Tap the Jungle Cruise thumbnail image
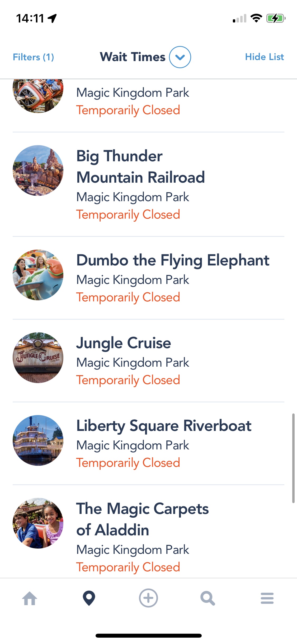Viewport: 297px width, 644px height. coord(38,357)
